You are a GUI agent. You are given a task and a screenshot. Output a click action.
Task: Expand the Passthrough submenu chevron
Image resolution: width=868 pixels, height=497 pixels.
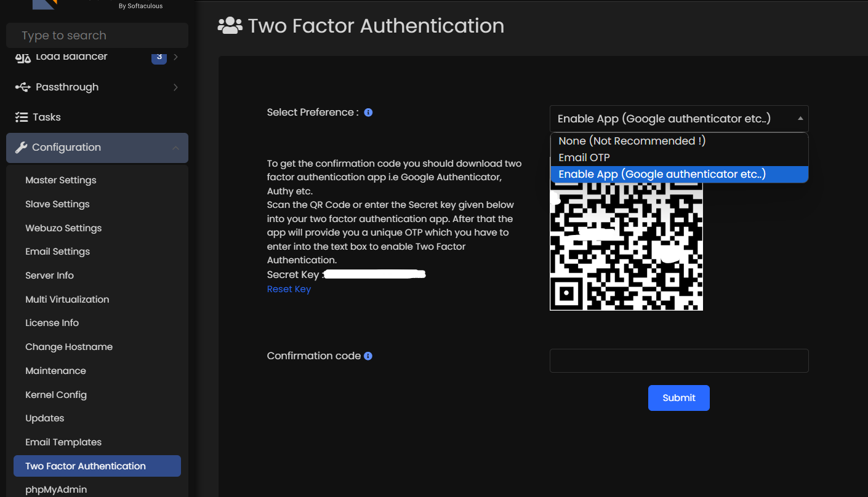tap(175, 87)
